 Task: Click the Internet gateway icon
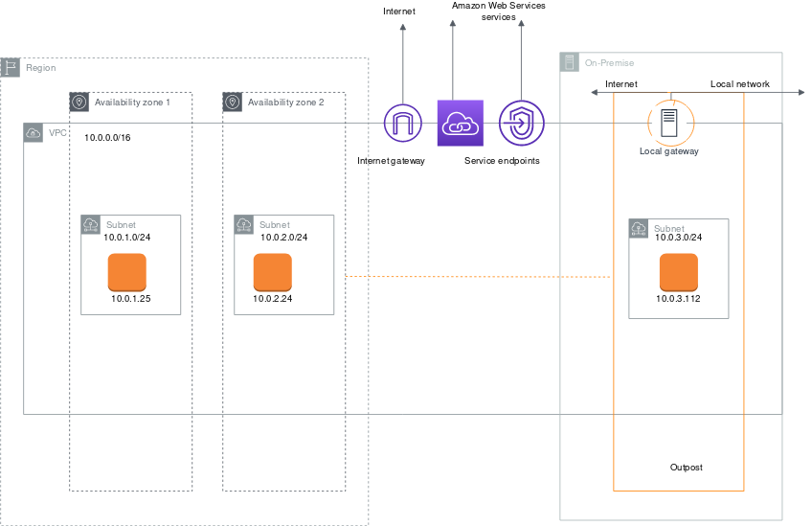pyautogui.click(x=402, y=123)
